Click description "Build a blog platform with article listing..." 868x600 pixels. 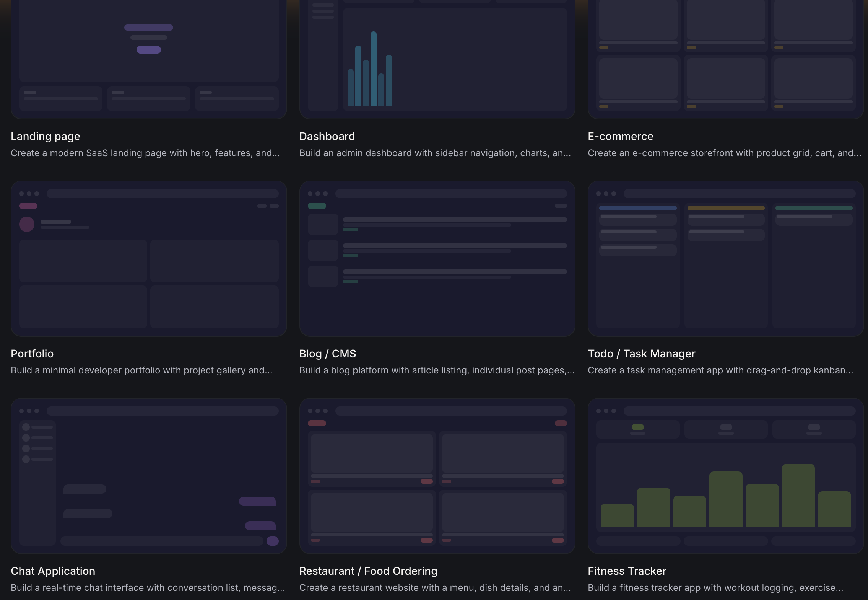[437, 370]
